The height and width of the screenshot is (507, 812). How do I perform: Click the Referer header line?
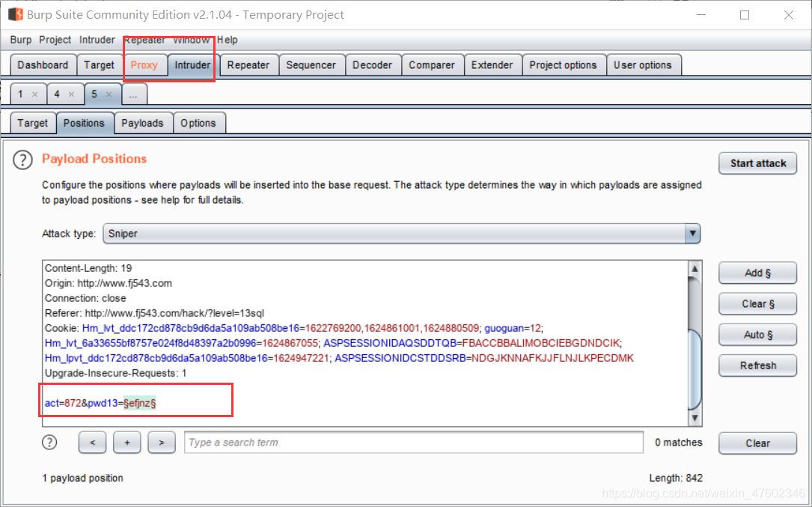[154, 313]
